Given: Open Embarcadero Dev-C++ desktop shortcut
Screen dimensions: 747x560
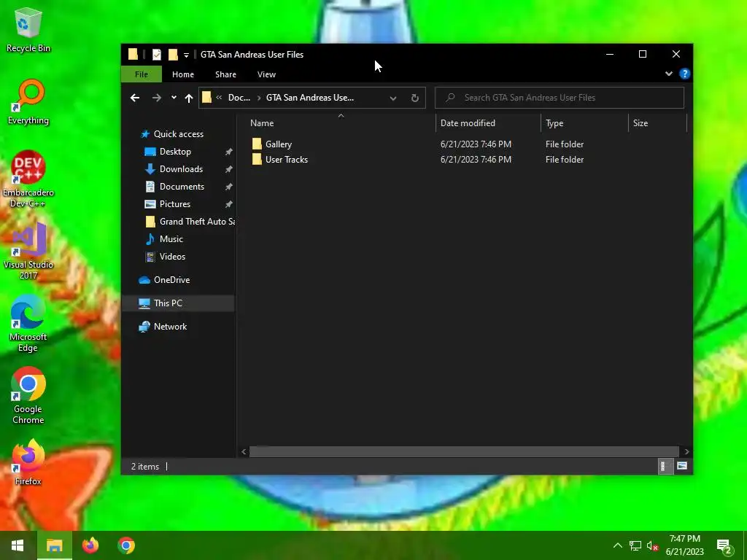Looking at the screenshot, I should [28, 179].
